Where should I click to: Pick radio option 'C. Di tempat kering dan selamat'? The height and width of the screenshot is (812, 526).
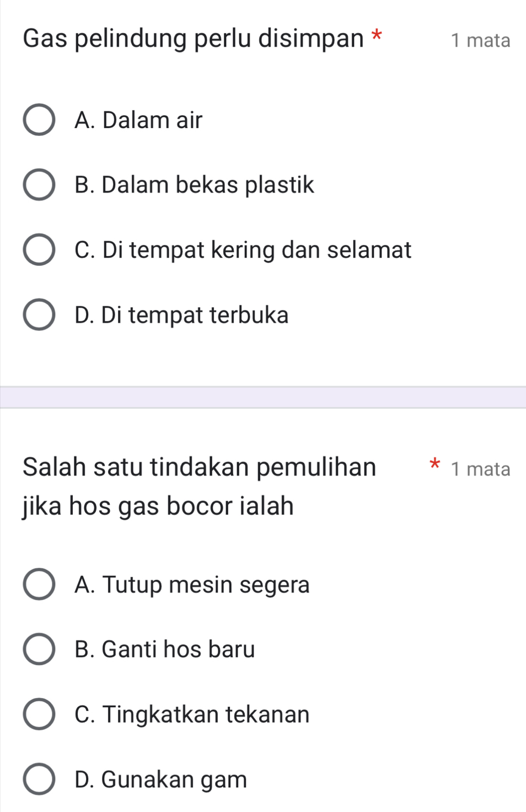tap(39, 250)
